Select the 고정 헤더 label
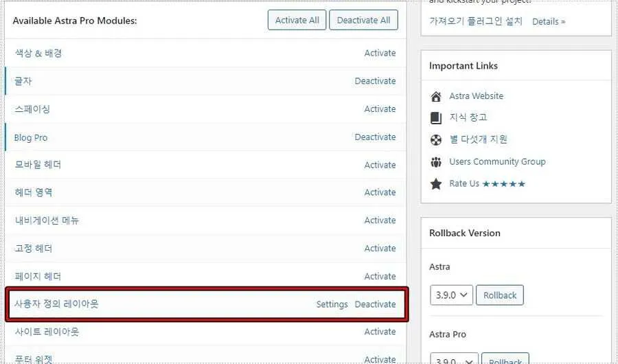This screenshot has height=364, width=618. [x=34, y=249]
